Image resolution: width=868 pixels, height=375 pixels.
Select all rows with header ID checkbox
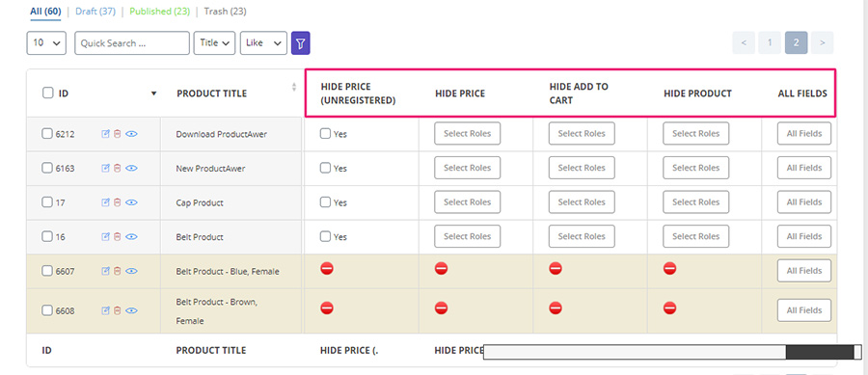pyautogui.click(x=47, y=93)
